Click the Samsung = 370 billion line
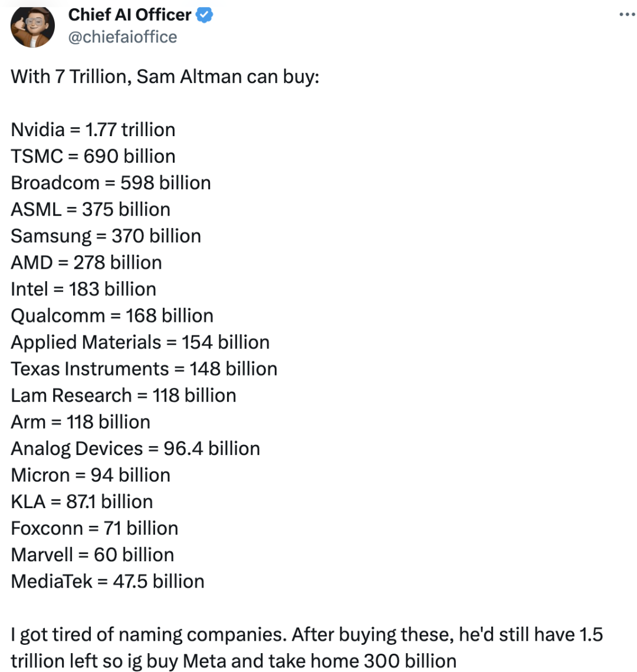Image resolution: width=637 pixels, height=672 pixels. point(106,236)
